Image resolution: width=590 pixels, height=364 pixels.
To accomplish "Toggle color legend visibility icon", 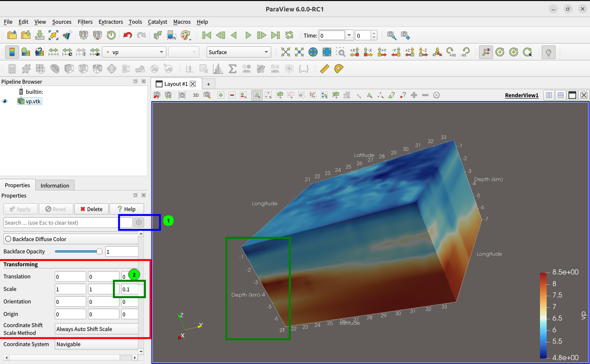I will (x=12, y=52).
